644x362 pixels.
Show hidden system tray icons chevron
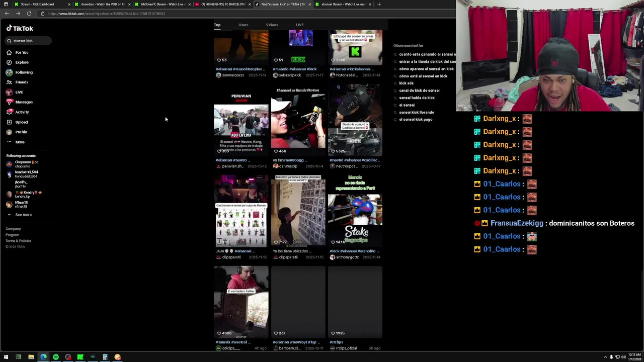coord(605,357)
